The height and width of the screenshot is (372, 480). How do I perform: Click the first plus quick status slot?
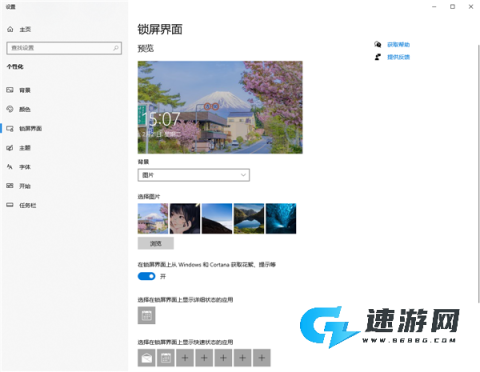(x=185, y=358)
